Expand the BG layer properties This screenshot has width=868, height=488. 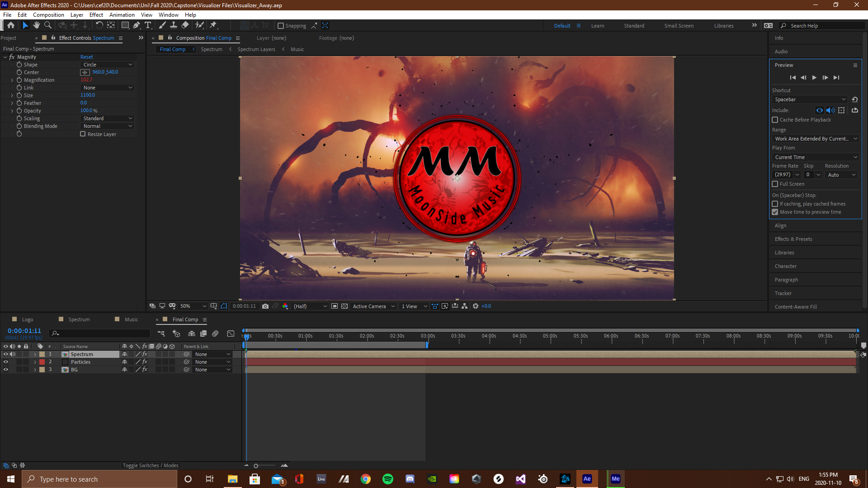[35, 370]
